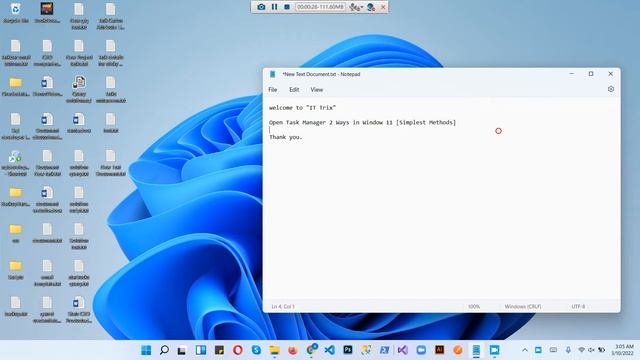Launch Firefox from taskbar
The image size is (640, 360).
click(x=293, y=350)
